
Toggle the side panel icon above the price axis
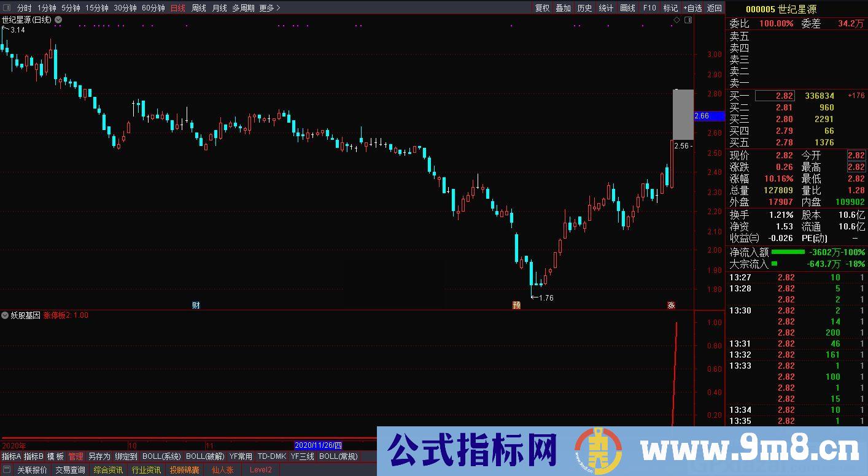pyautogui.click(x=688, y=20)
